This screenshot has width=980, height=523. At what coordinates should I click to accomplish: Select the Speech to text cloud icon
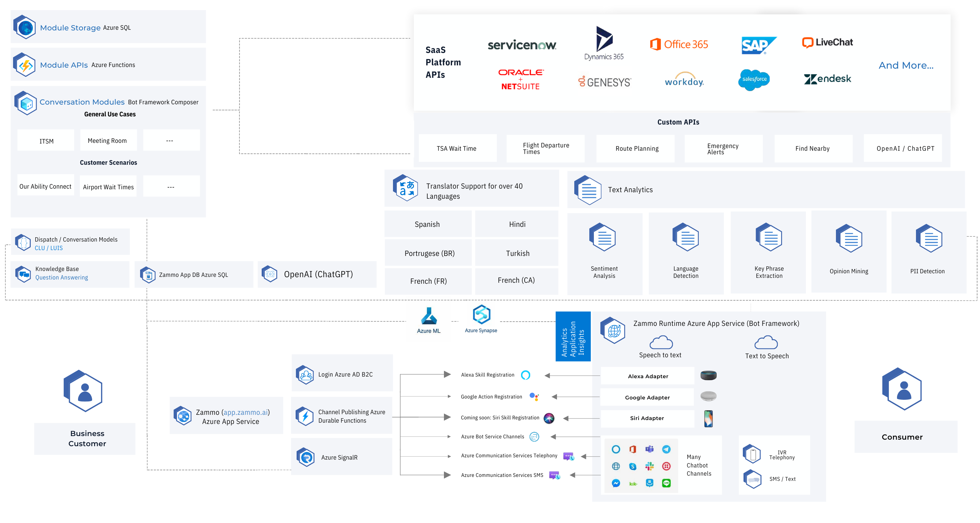click(661, 342)
